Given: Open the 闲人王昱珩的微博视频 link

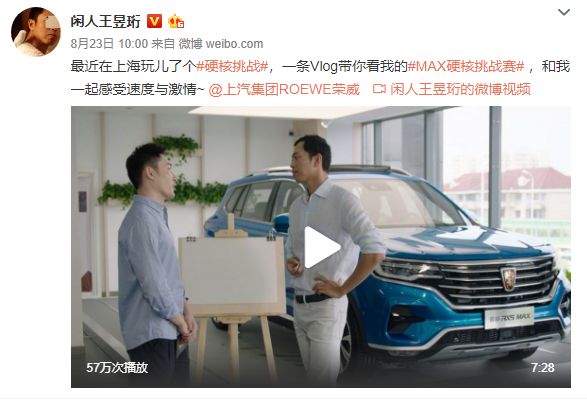Looking at the screenshot, I should coord(460,90).
